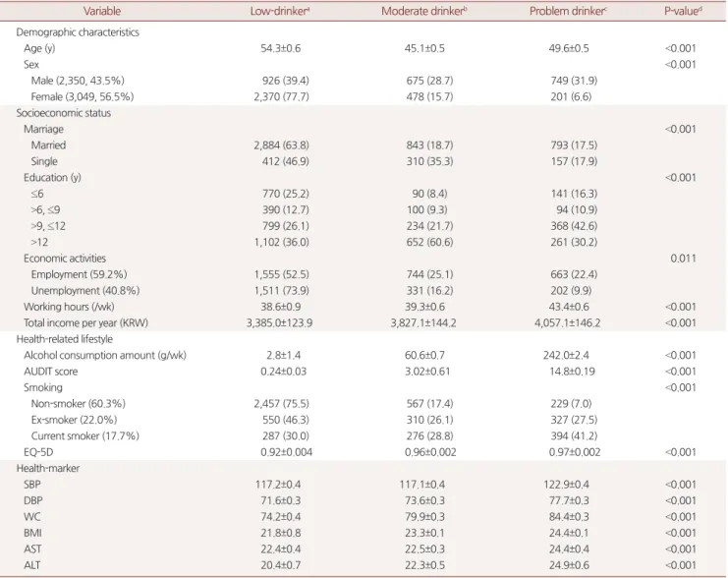Select the "Education (y)" row label

pos(52,178)
